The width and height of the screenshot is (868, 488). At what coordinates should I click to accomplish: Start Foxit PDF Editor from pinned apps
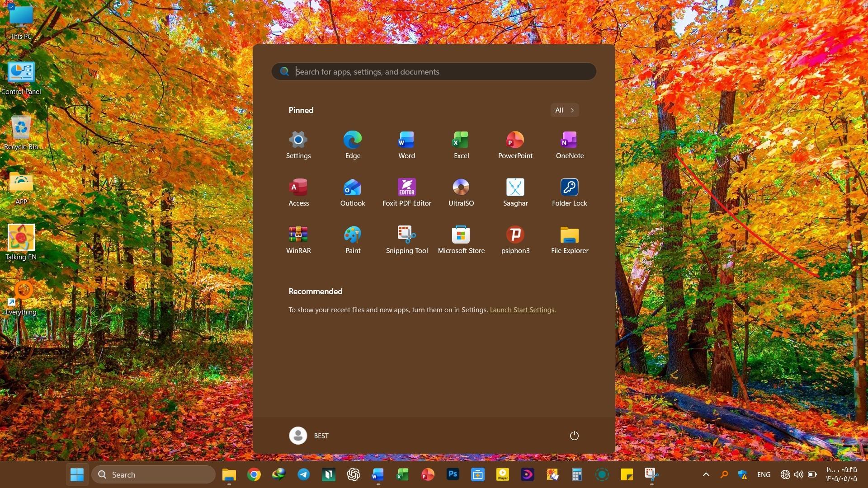click(407, 192)
